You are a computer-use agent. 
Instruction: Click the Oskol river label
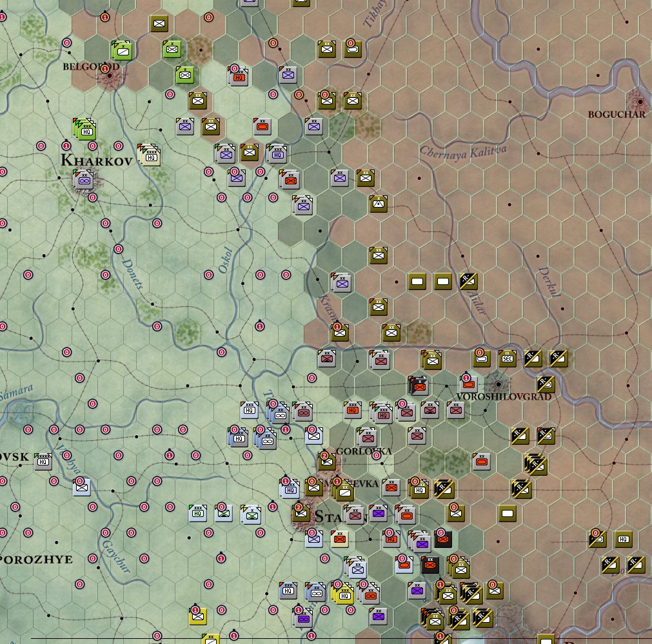(x=226, y=260)
